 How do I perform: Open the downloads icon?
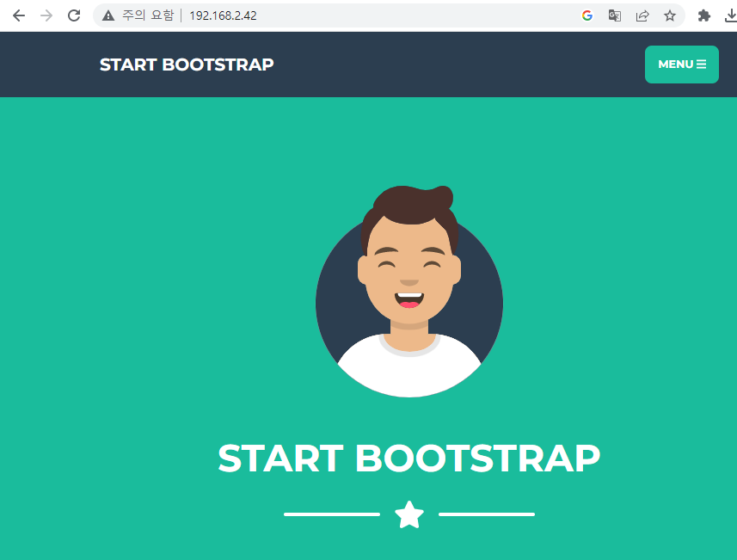click(x=731, y=15)
